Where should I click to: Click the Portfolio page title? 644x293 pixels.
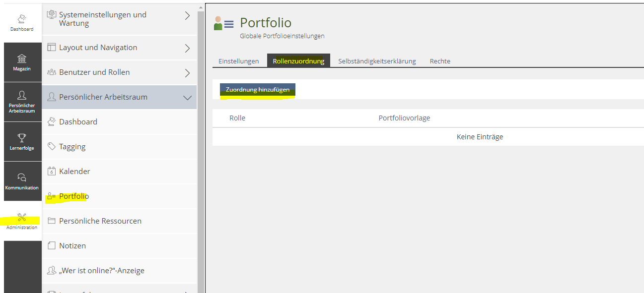click(266, 23)
